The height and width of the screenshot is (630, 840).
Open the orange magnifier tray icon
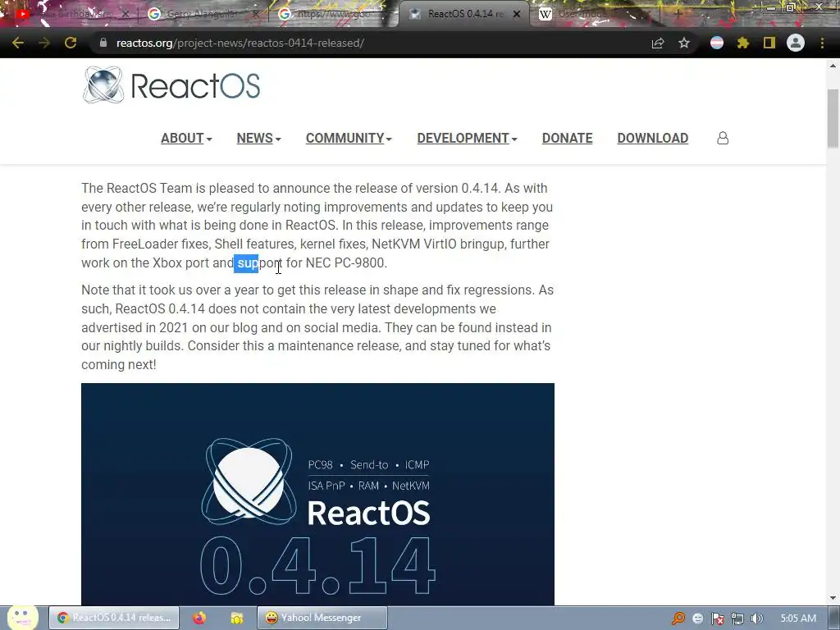click(678, 619)
